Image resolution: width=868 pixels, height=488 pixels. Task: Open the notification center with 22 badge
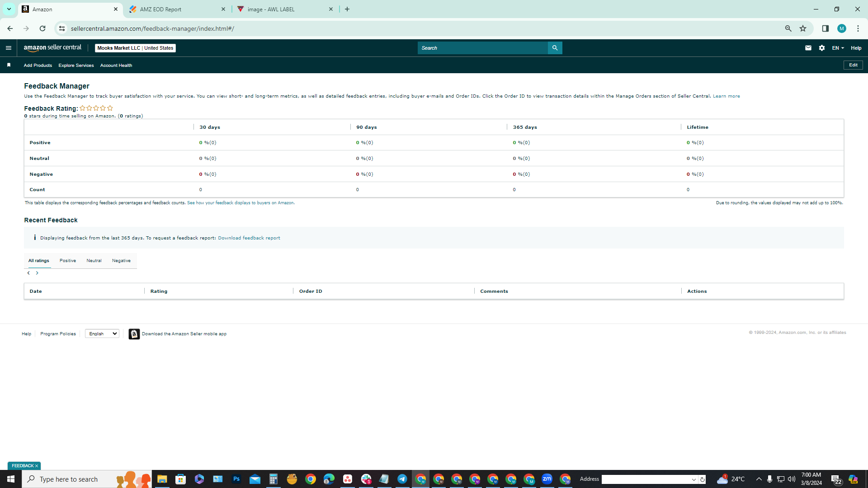[836, 479]
